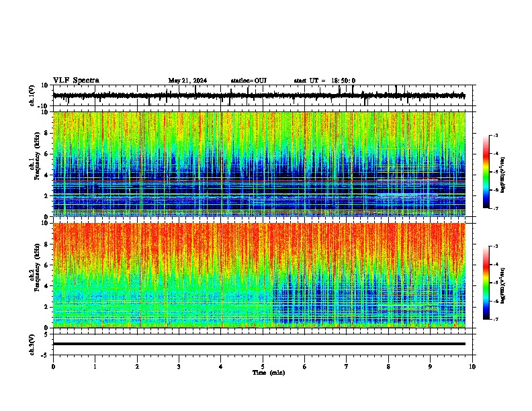The width and height of the screenshot is (532, 411).
Task: Click inside the ch.2 frequency spectrogram
Action: (x=259, y=275)
